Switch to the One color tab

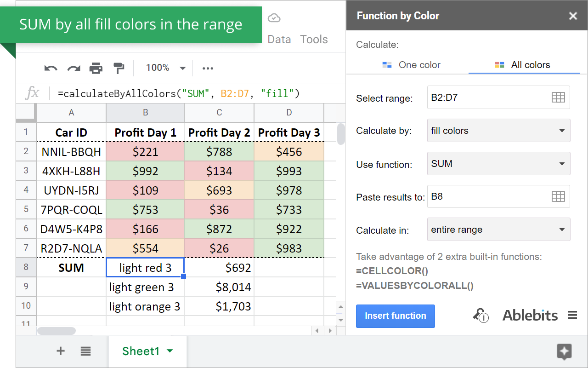click(x=412, y=65)
